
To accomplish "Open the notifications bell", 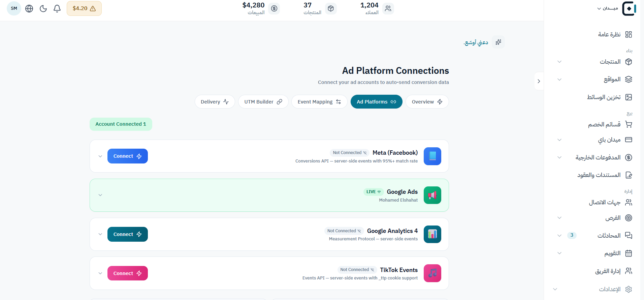I will tap(57, 8).
